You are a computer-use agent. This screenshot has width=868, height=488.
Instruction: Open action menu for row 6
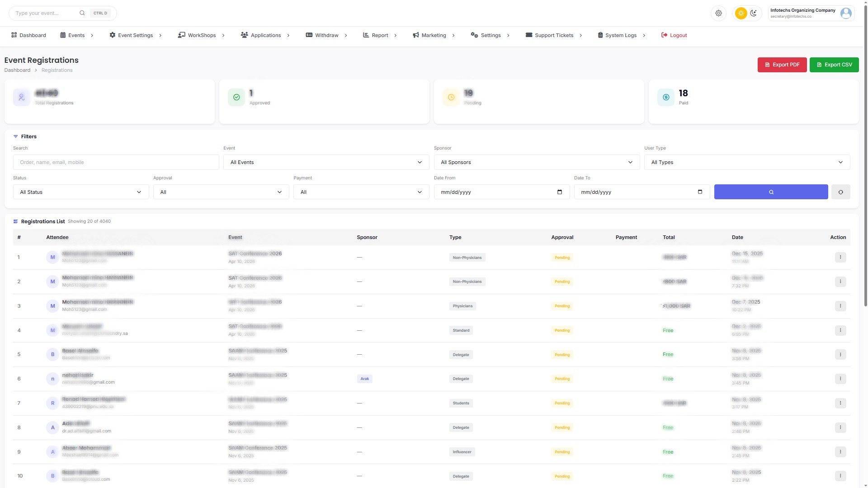pos(840,379)
